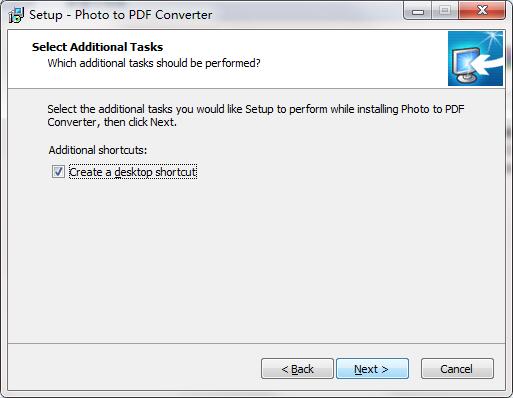Click the "Which additional tasks should be performed?" subtitle
Image resolution: width=513 pixels, height=398 pixels.
[x=154, y=63]
